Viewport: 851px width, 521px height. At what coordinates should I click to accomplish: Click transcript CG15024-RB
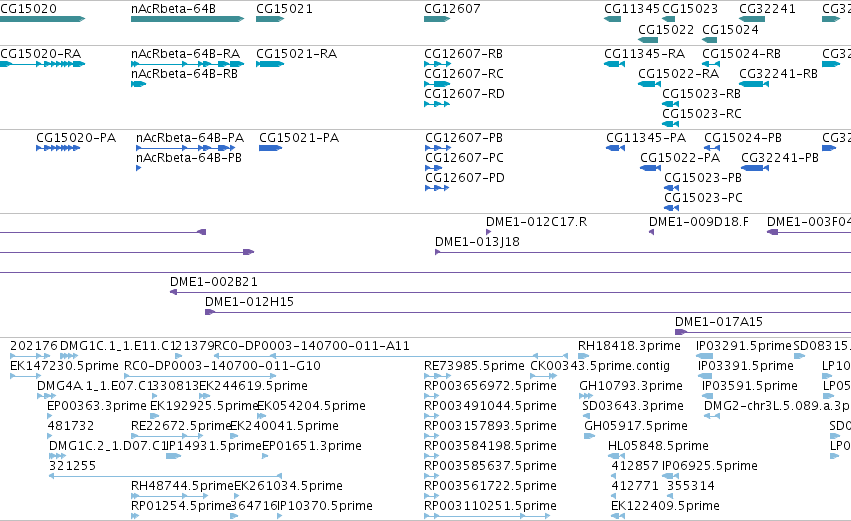pyautogui.click(x=741, y=54)
